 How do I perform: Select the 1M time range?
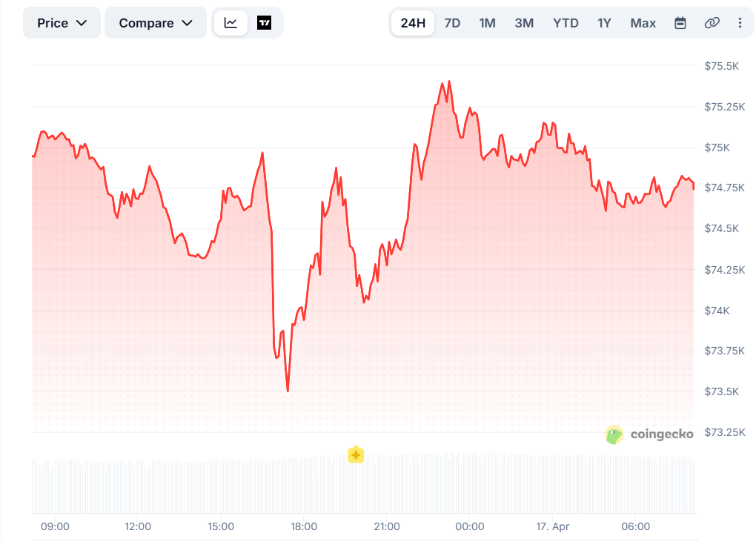point(487,23)
